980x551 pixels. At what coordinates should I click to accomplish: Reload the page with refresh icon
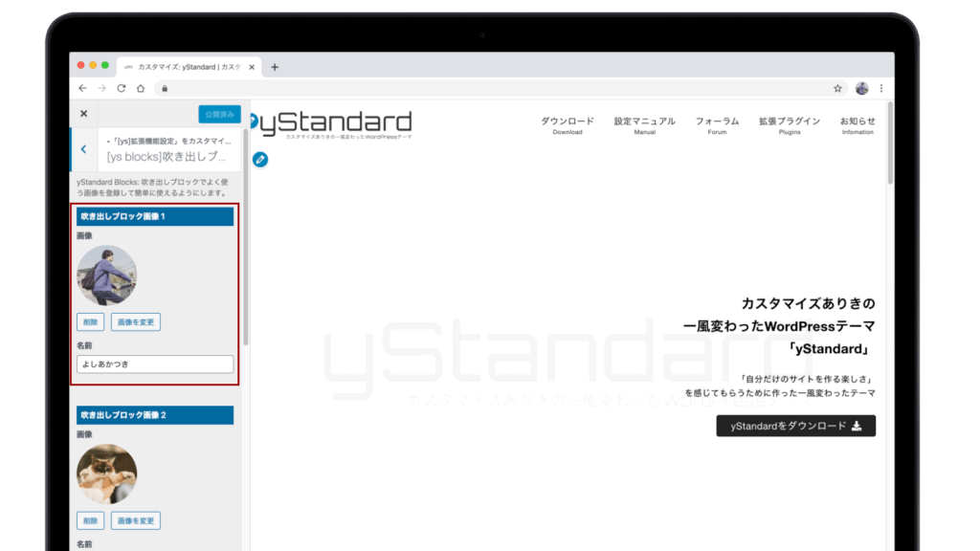pos(122,89)
